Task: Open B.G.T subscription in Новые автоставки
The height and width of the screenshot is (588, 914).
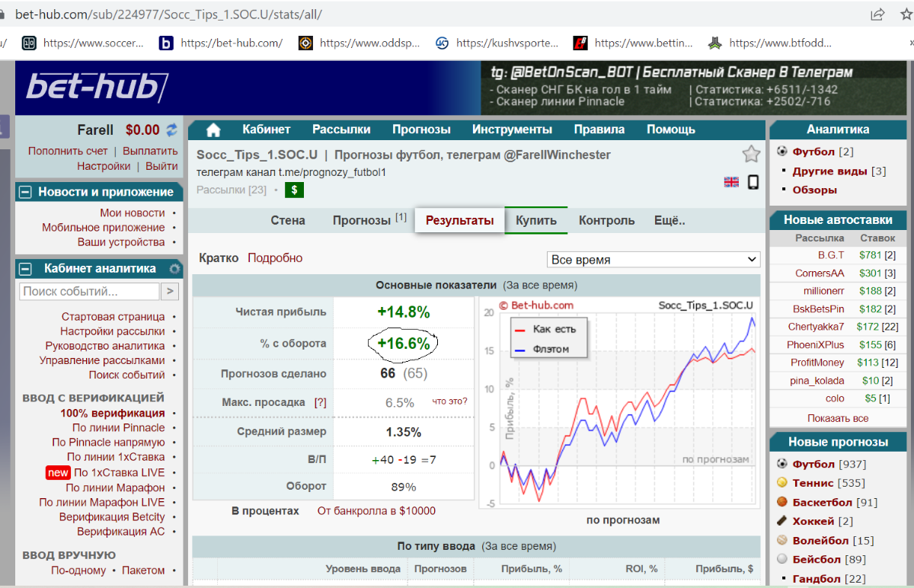Action: pyautogui.click(x=831, y=254)
